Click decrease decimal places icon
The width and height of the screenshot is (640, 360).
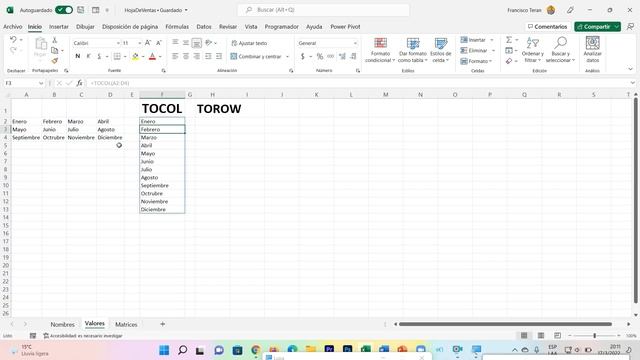(353, 56)
